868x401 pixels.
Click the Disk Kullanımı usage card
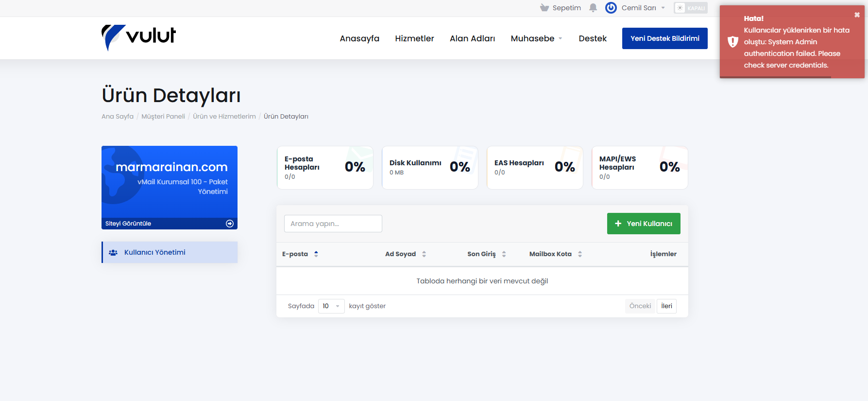click(430, 168)
